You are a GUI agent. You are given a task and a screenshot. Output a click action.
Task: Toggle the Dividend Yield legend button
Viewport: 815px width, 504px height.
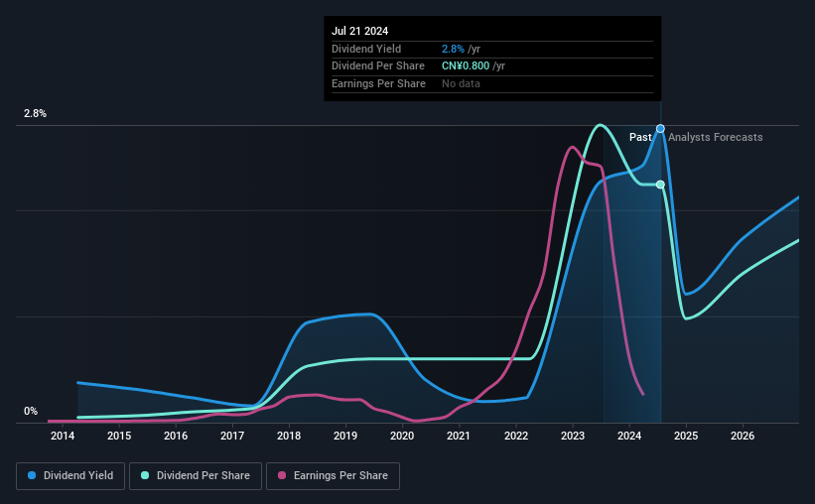[x=70, y=476]
